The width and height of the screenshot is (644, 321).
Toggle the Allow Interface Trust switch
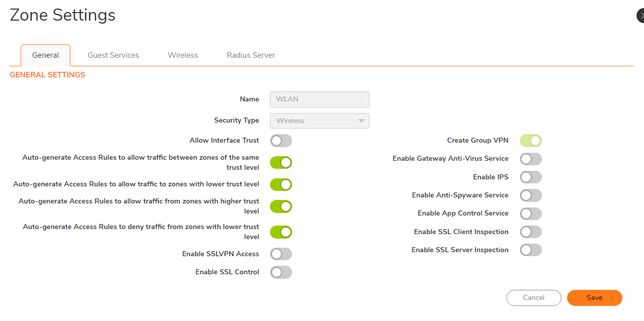point(281,141)
